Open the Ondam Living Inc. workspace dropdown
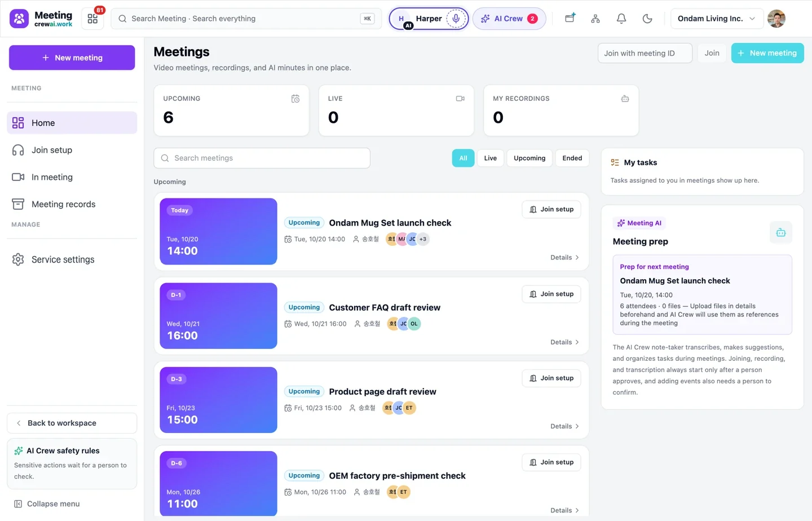812x521 pixels. point(717,19)
